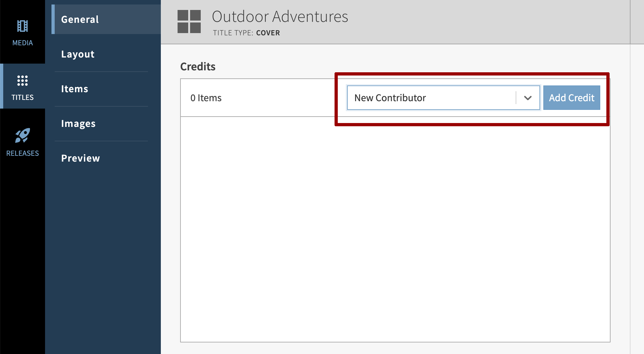Viewport: 644px width, 354px height.
Task: Open the Preview section
Action: [80, 158]
